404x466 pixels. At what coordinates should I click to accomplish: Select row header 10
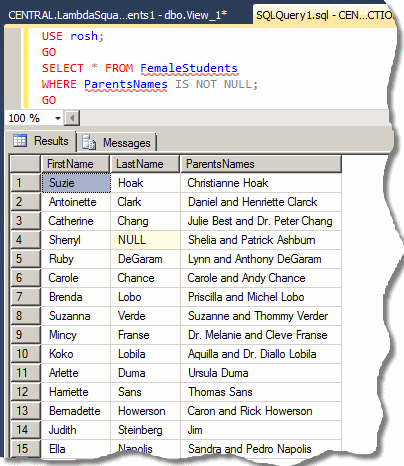pos(25,354)
